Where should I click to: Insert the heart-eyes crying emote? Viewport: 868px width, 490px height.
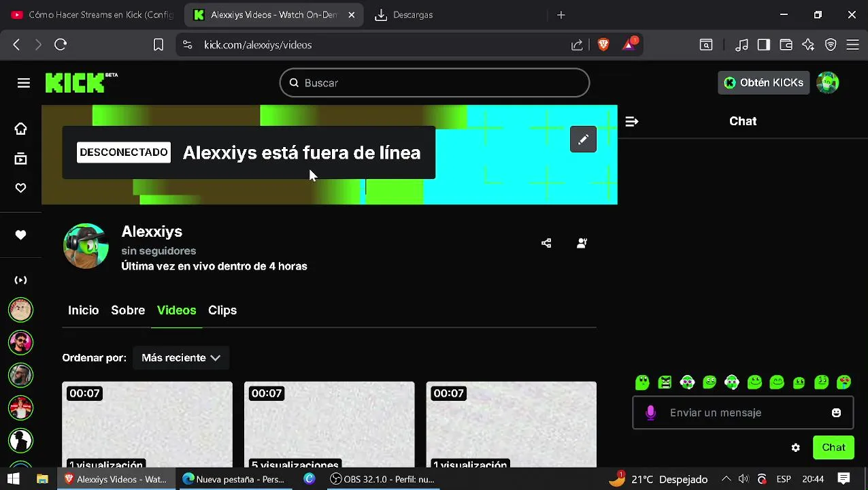[844, 382]
